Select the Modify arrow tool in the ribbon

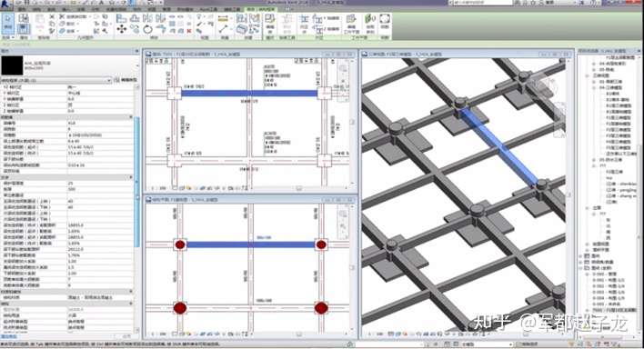8,23
